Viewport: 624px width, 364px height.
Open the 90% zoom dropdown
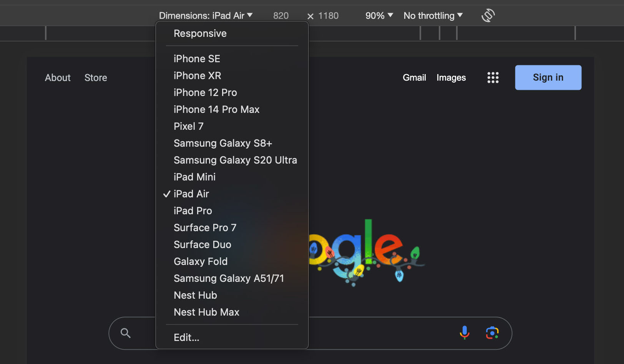[379, 15]
